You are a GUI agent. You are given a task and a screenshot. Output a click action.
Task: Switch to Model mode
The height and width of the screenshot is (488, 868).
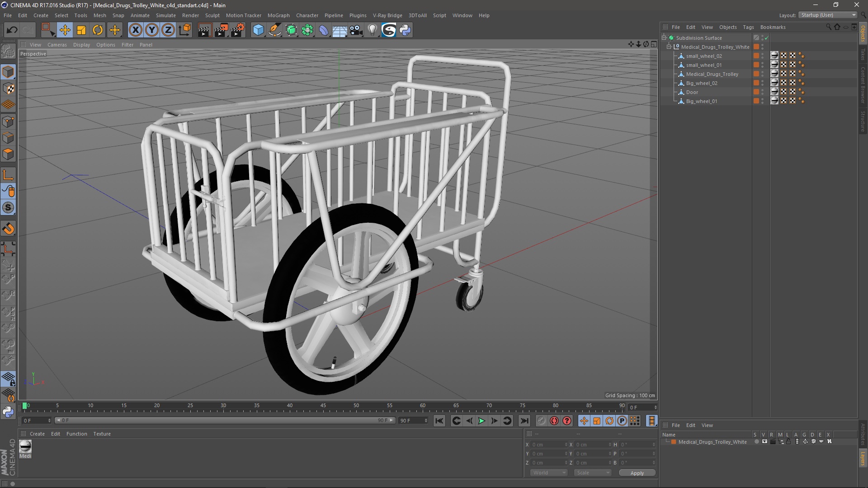8,72
